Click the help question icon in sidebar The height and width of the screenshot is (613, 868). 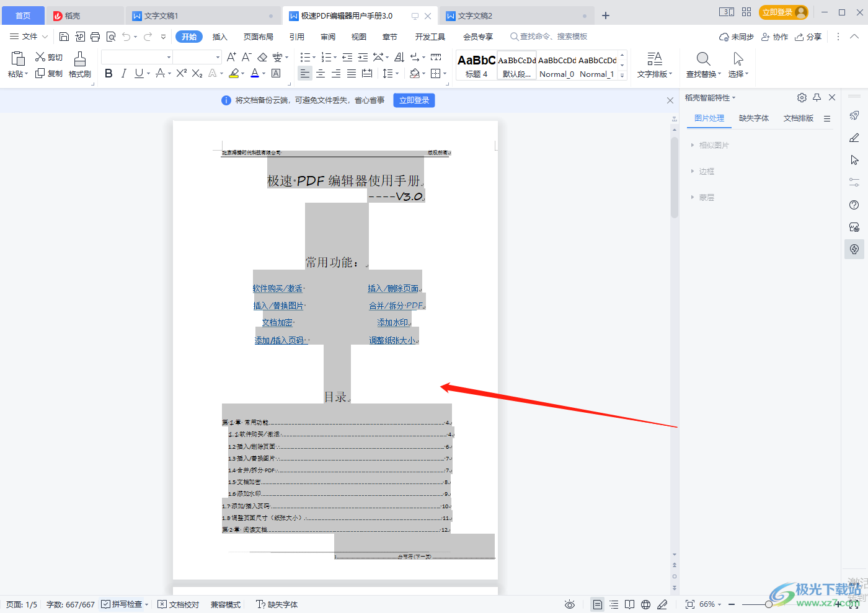(x=854, y=205)
